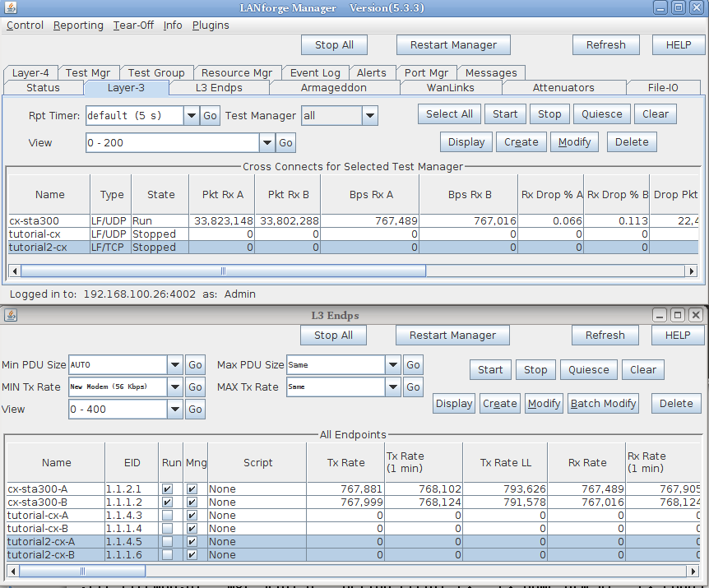Toggle Mng checkbox for tutorial2-cx-B
Screen dimensions: 709x588
tap(192, 554)
